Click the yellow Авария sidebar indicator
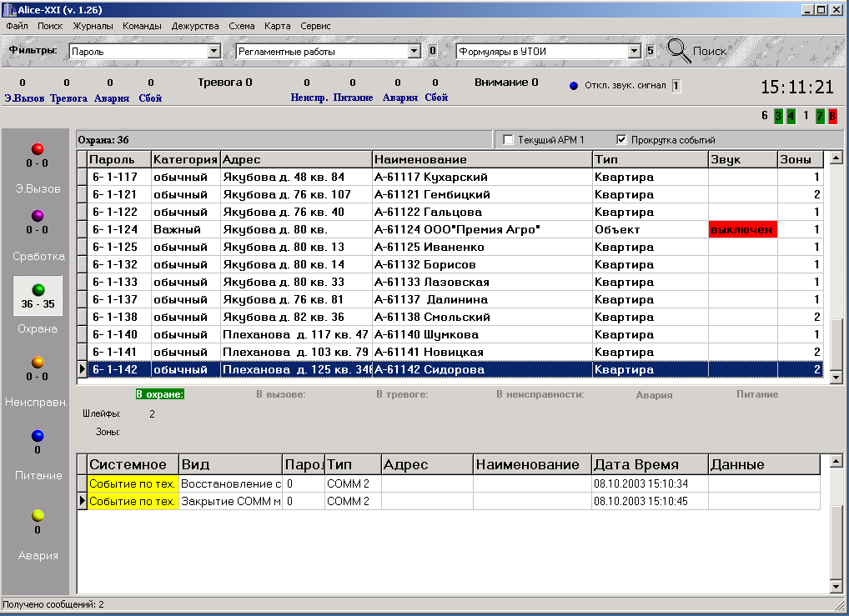 pos(38,515)
